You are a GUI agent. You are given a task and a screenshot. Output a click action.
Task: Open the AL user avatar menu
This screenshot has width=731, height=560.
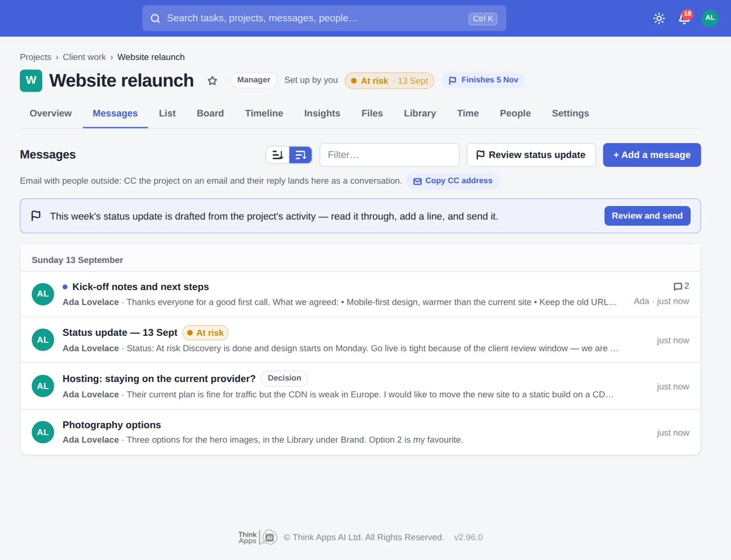tap(710, 18)
